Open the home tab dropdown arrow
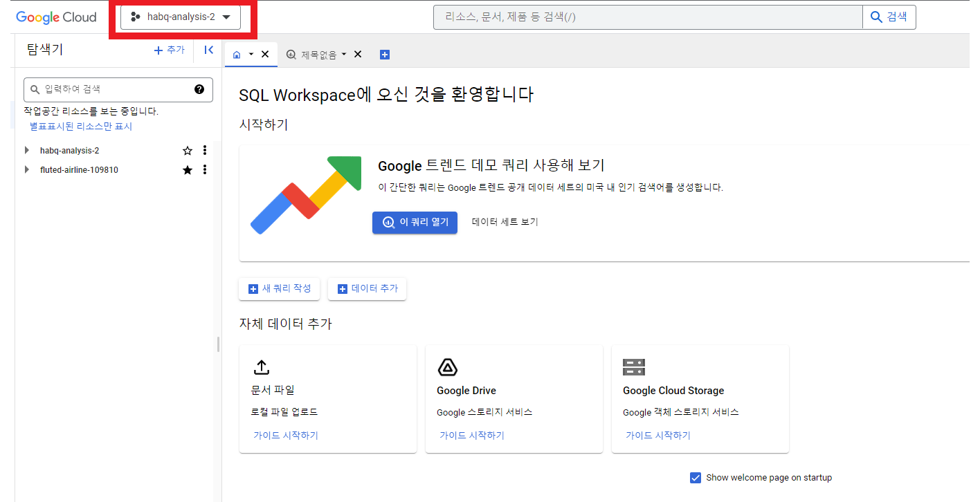The image size is (980, 502). 251,55
